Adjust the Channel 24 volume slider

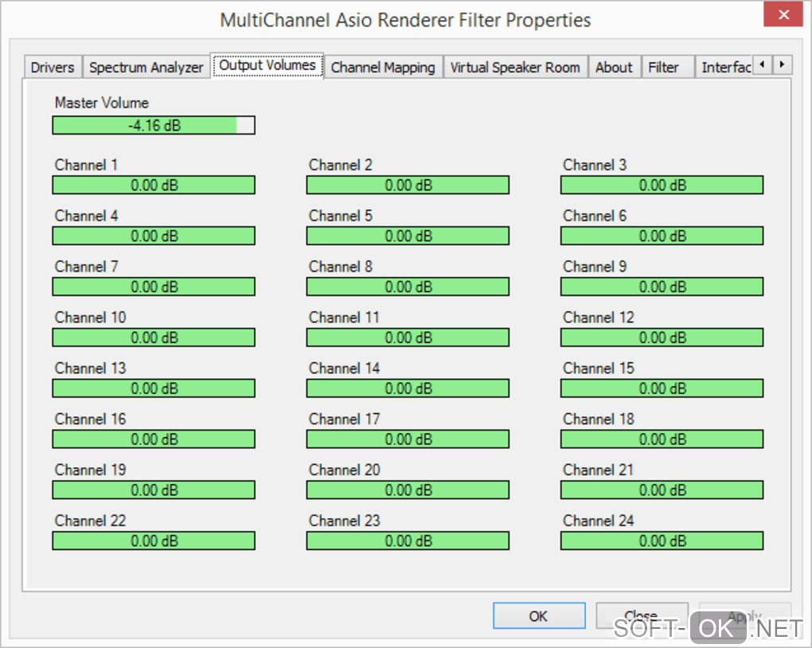coord(662,541)
